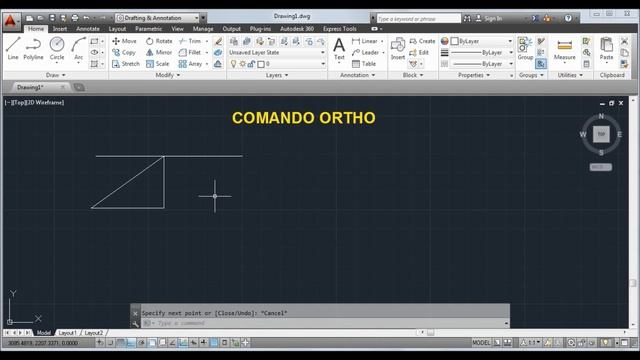Expand the Modify panel
The height and width of the screenshot is (360, 640).
[167, 75]
